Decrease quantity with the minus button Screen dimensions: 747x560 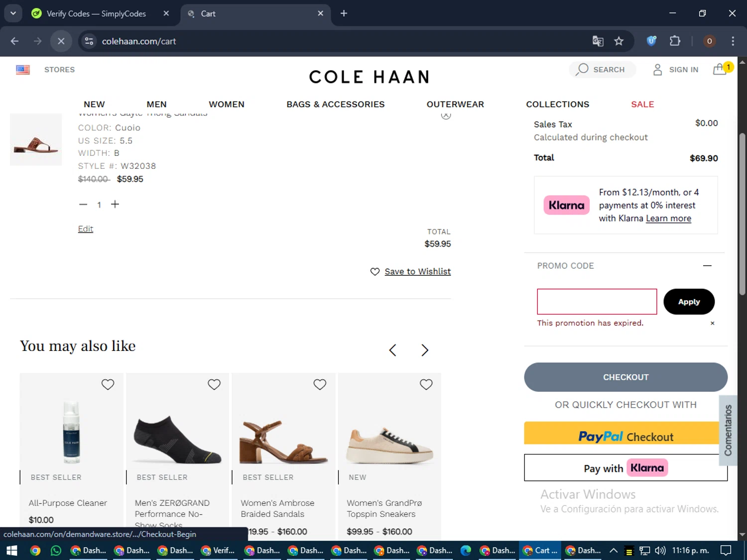(x=83, y=205)
